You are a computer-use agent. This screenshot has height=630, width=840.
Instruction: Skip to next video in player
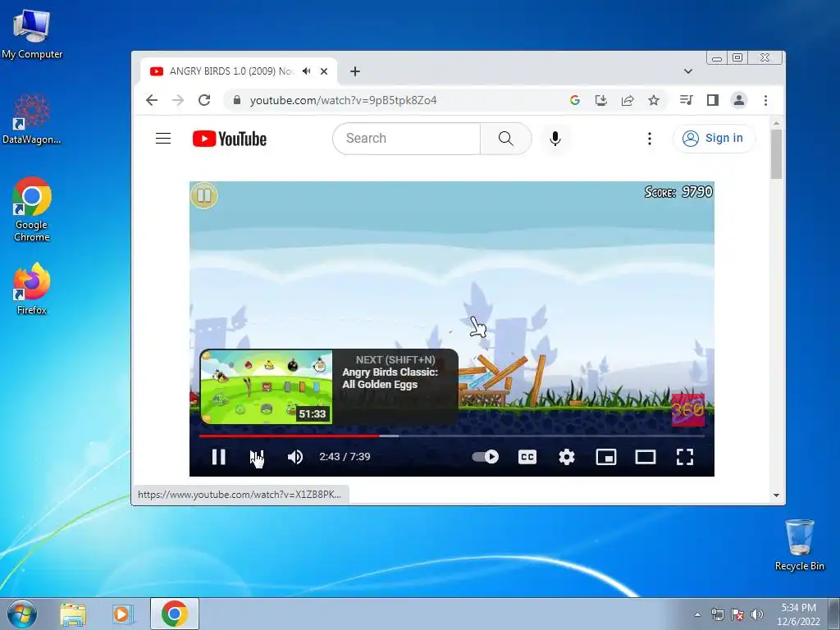tap(256, 456)
